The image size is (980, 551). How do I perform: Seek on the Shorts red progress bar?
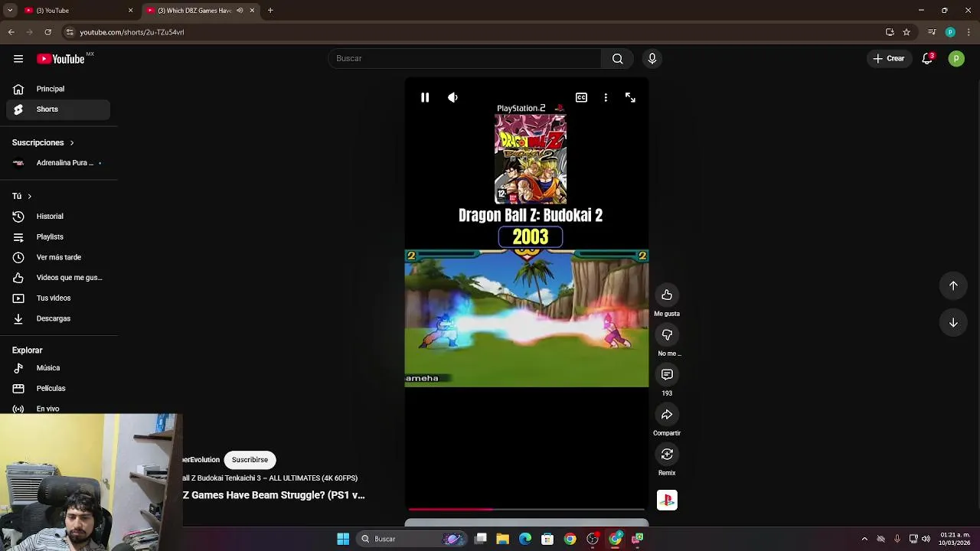coord(527,509)
